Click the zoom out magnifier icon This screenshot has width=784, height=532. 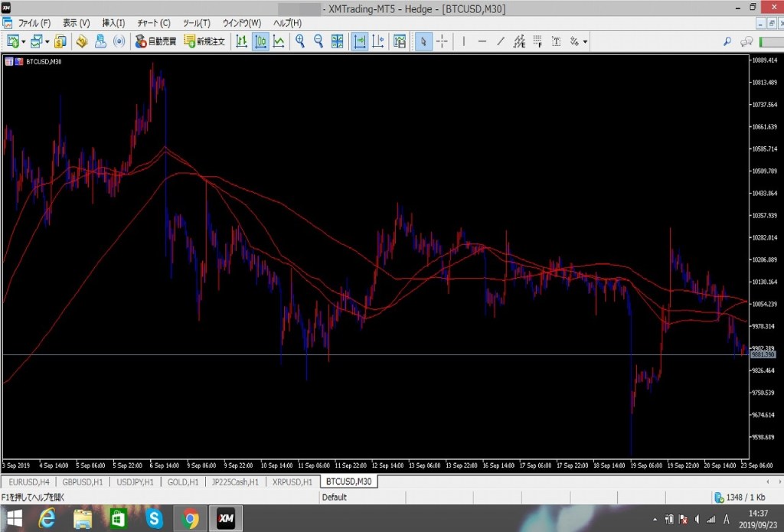(x=318, y=41)
